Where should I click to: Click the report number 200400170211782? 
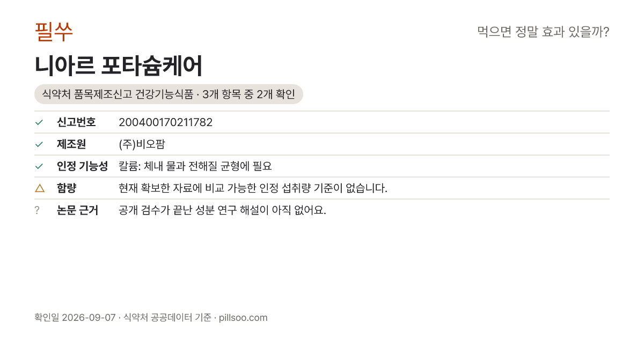(x=166, y=122)
